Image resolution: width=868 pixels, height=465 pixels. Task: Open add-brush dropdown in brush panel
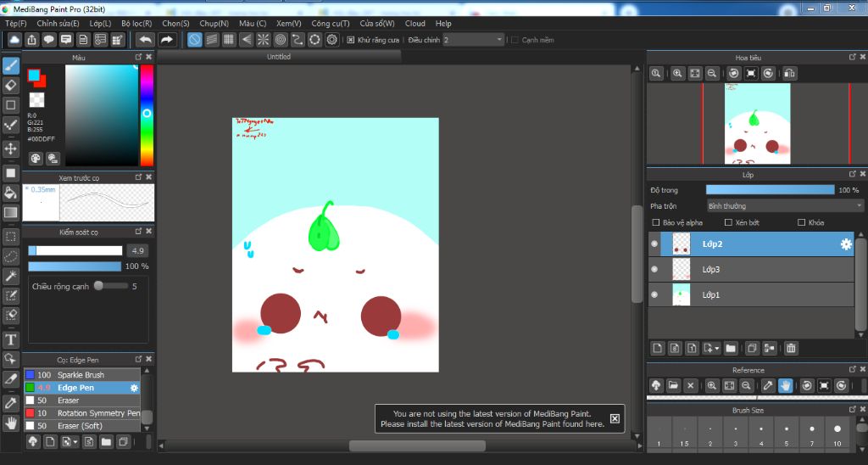point(70,442)
